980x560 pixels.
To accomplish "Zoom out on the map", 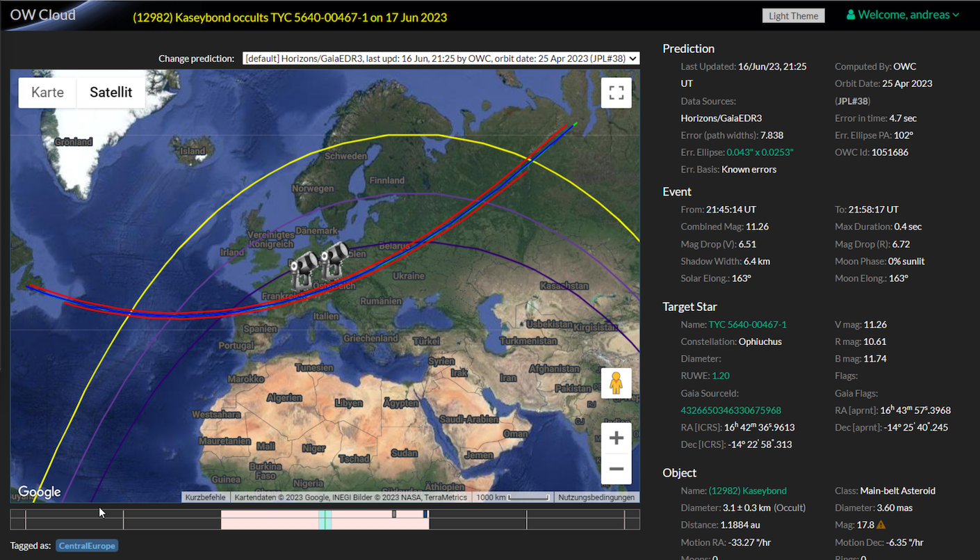I will [616, 469].
